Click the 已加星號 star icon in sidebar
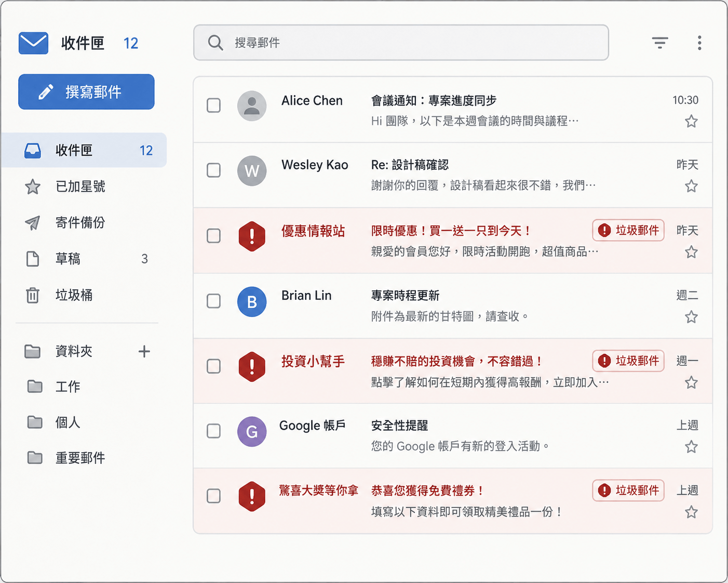Viewport: 728px width, 583px height. pos(33,187)
